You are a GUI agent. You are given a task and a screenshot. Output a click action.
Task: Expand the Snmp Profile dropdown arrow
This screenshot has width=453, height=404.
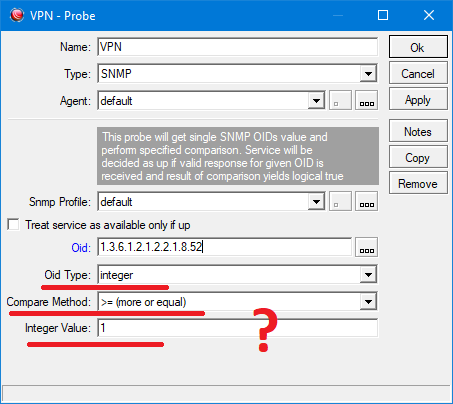pyautogui.click(x=316, y=201)
